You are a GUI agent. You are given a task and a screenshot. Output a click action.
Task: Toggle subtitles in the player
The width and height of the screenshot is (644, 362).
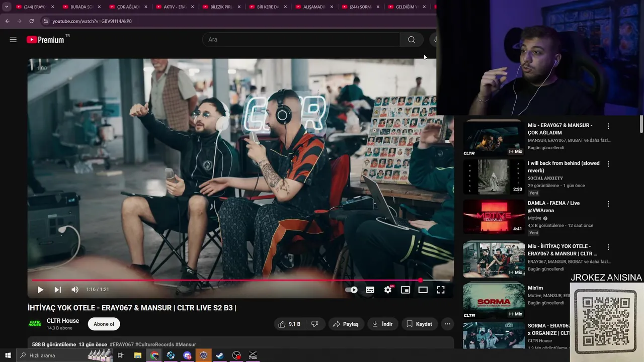click(x=370, y=290)
